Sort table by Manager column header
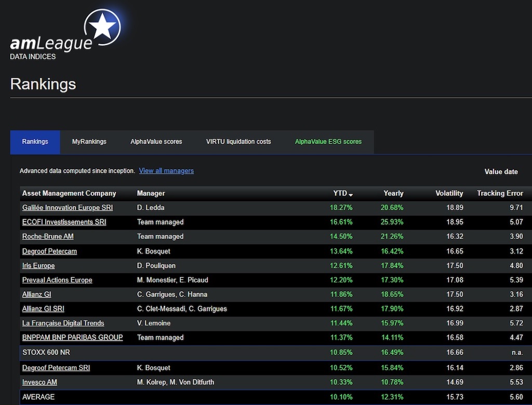 (x=151, y=193)
